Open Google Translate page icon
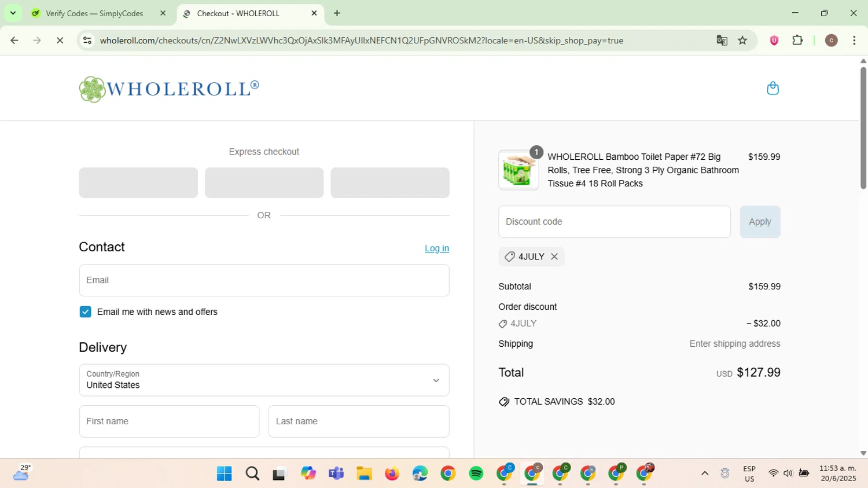This screenshot has width=868, height=488. [x=722, y=41]
